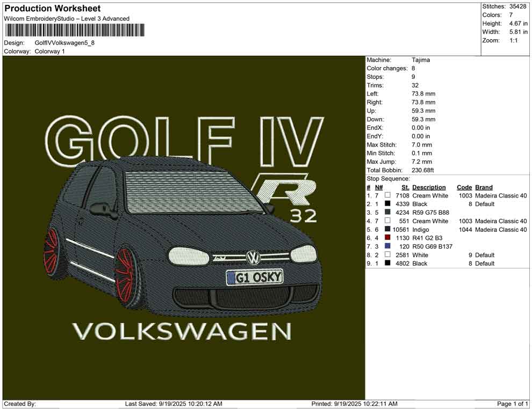Click the Black swatch in stop 9
This screenshot has height=409, width=532.
[387, 263]
